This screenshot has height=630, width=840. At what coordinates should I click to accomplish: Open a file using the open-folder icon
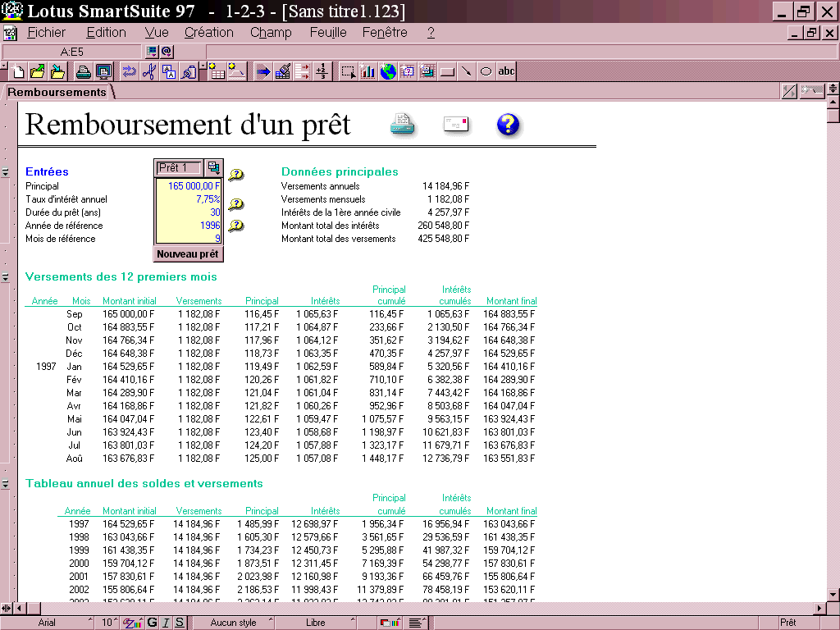38,71
